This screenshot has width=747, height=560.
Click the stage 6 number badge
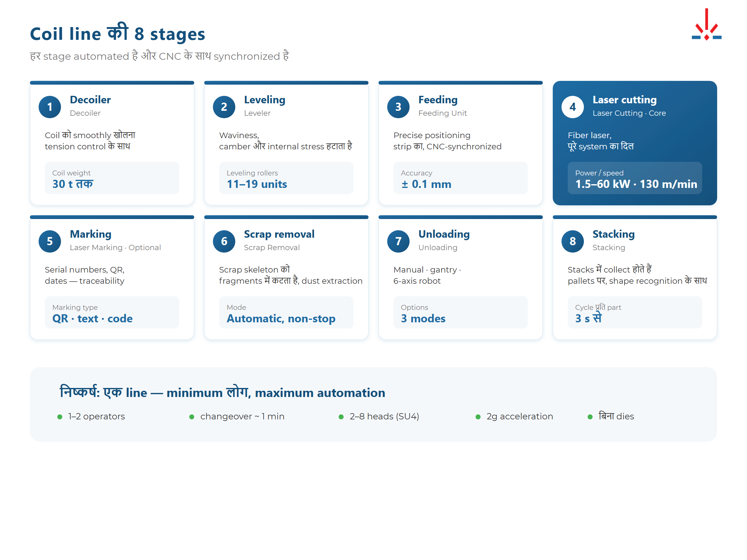[224, 241]
